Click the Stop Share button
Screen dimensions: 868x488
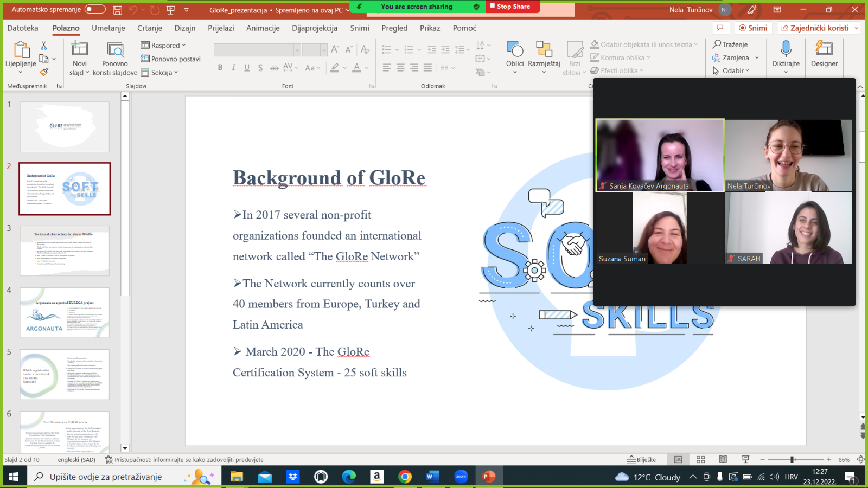click(510, 7)
